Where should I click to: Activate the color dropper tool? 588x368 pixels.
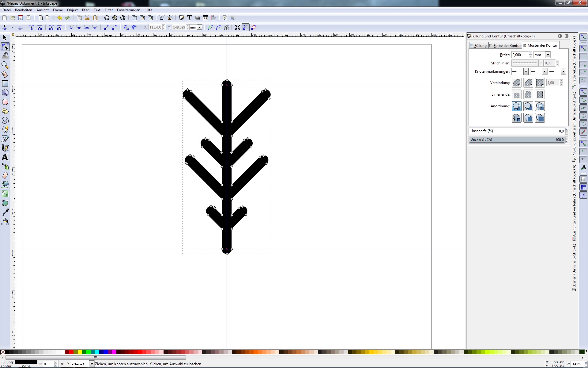coord(5,212)
